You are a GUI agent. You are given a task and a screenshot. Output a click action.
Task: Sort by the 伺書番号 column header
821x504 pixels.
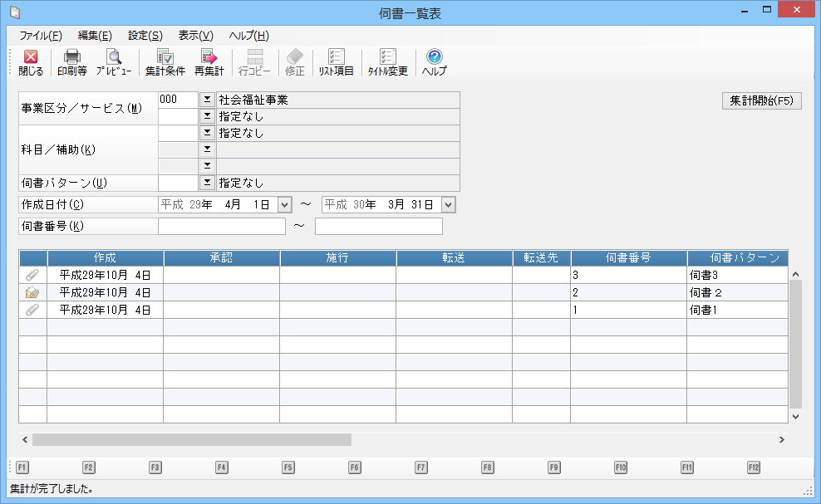tap(628, 257)
